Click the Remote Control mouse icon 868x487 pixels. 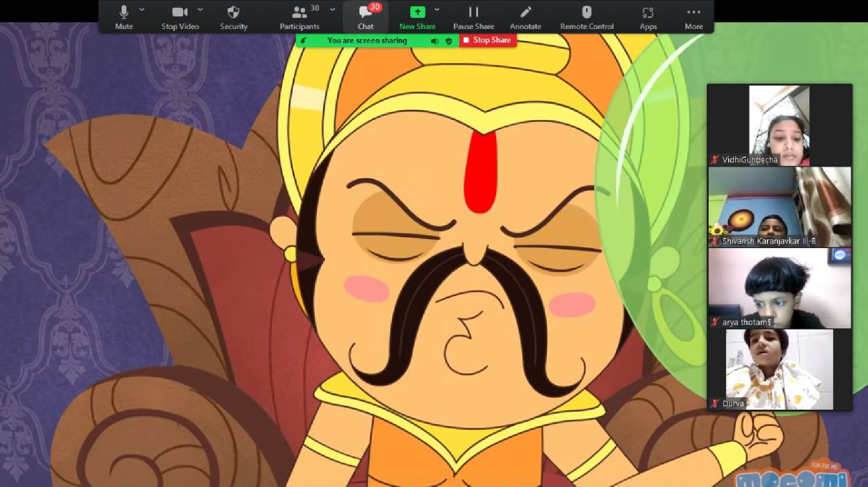[x=587, y=12]
